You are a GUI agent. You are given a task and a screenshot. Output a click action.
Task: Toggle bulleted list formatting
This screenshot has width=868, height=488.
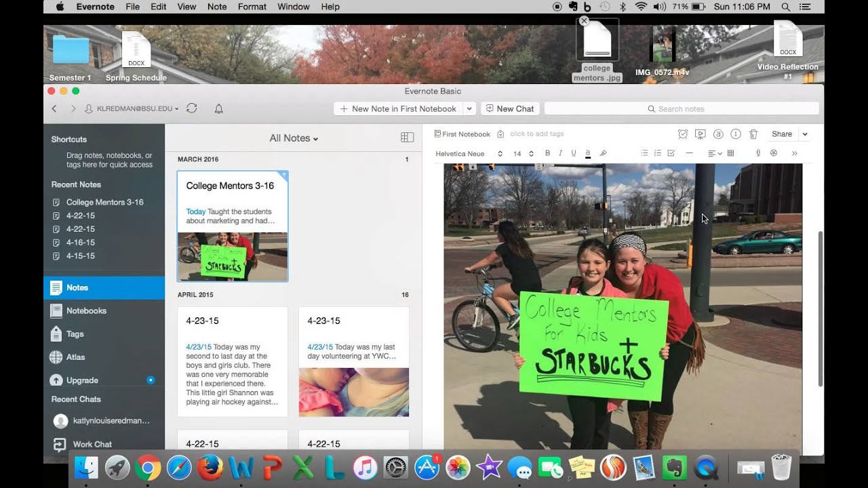click(x=644, y=153)
